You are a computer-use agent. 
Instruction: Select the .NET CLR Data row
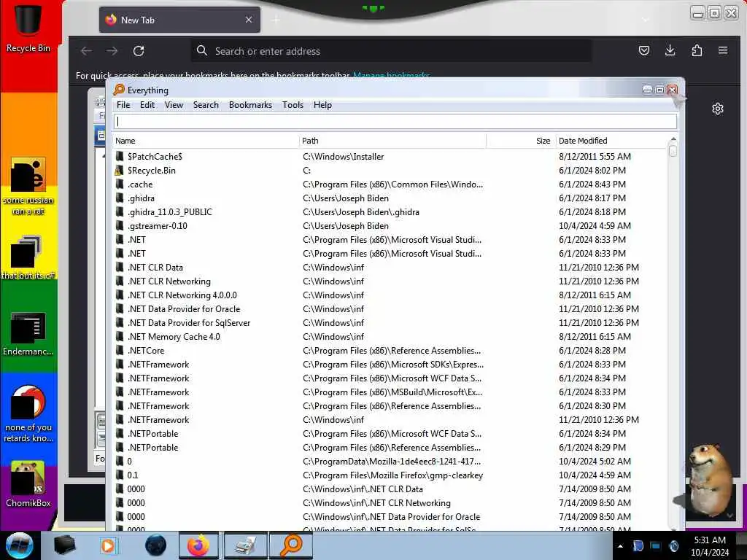tap(391, 267)
